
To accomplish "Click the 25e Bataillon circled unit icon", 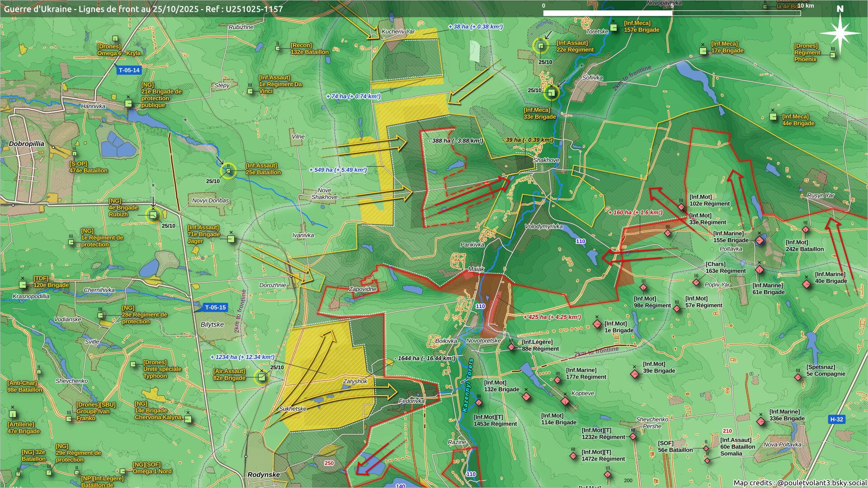I will pos(228,171).
